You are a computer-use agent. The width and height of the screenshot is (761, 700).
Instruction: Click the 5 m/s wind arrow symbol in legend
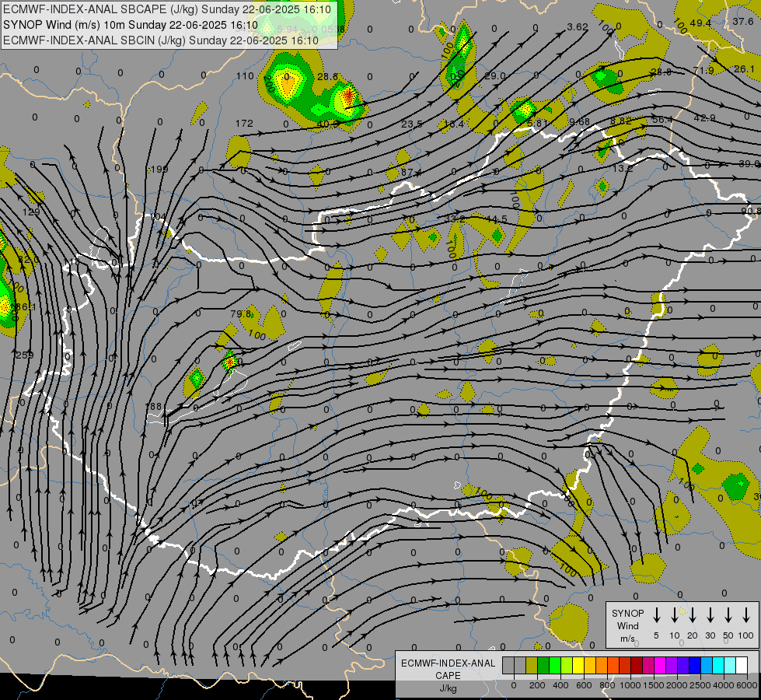(656, 615)
